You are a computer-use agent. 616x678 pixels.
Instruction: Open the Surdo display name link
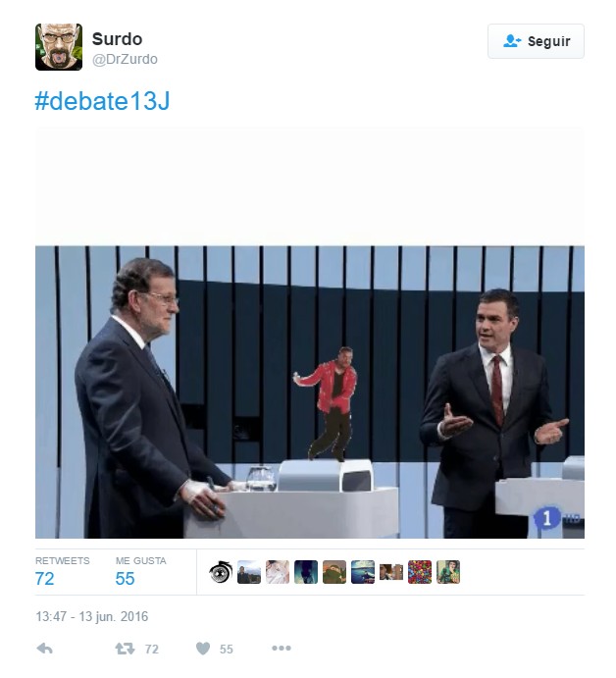(x=117, y=39)
